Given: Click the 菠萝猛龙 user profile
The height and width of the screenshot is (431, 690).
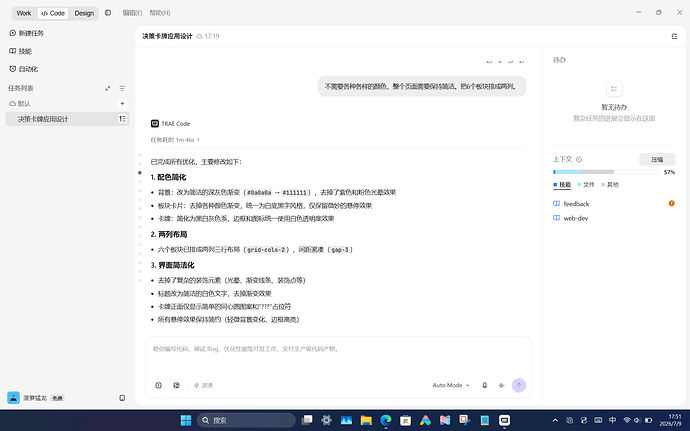Looking at the screenshot, I should click(x=35, y=398).
